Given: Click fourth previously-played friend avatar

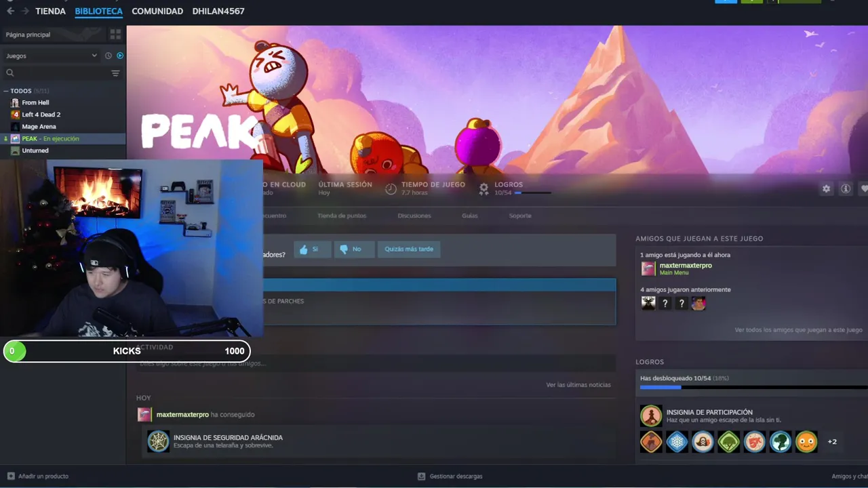Looking at the screenshot, I should click(x=698, y=304).
